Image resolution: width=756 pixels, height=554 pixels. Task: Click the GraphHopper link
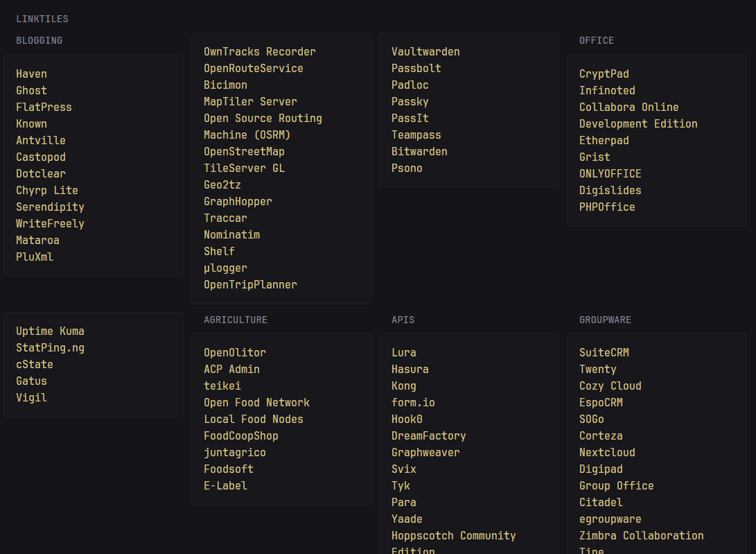click(238, 201)
